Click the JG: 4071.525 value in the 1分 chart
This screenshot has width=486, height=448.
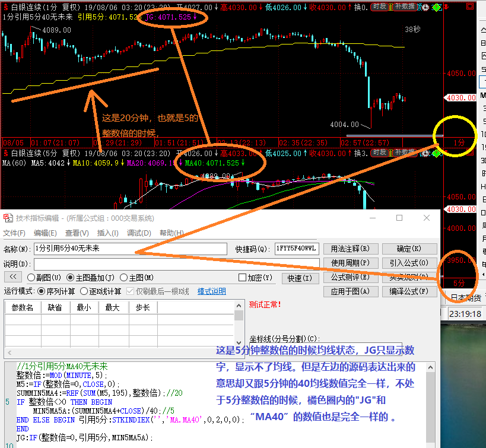click(171, 17)
